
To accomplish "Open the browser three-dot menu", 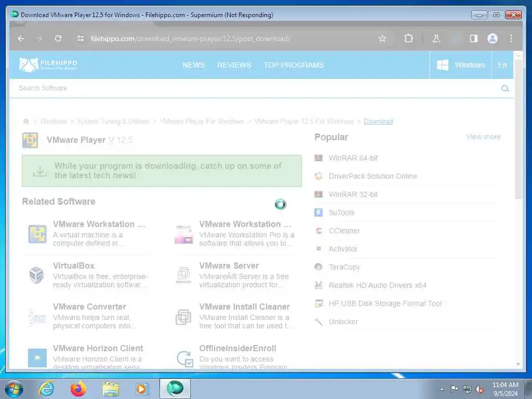I will tap(511, 38).
